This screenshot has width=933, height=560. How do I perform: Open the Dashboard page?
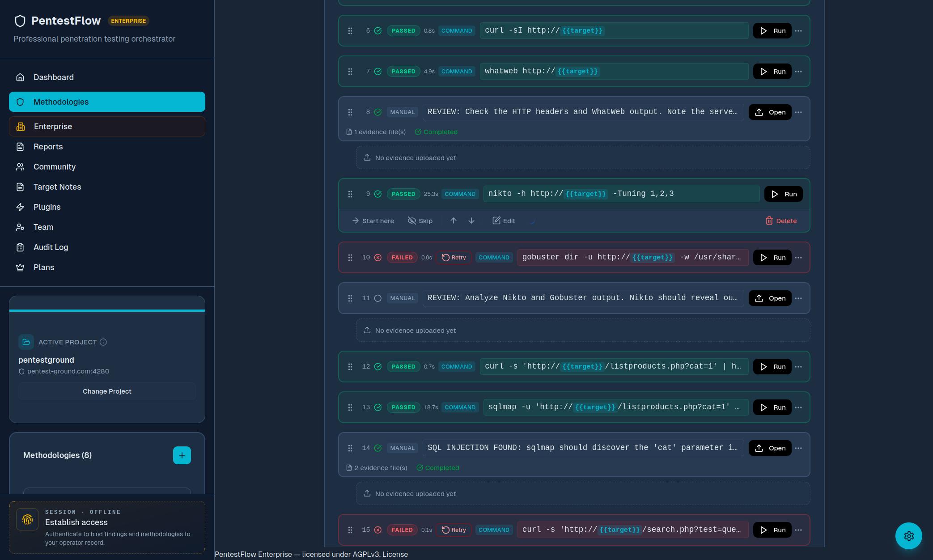pyautogui.click(x=107, y=77)
